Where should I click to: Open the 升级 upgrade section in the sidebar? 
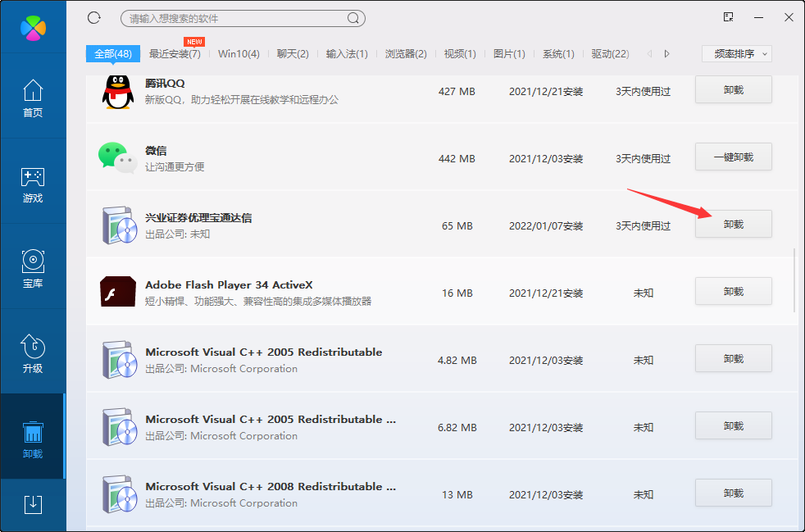[x=33, y=354]
